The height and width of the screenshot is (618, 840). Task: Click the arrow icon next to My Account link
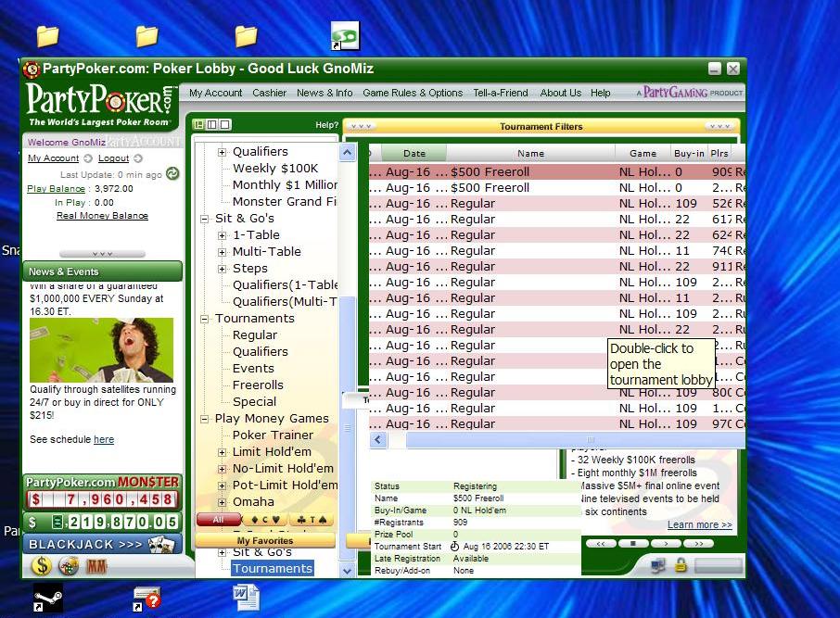point(88,158)
